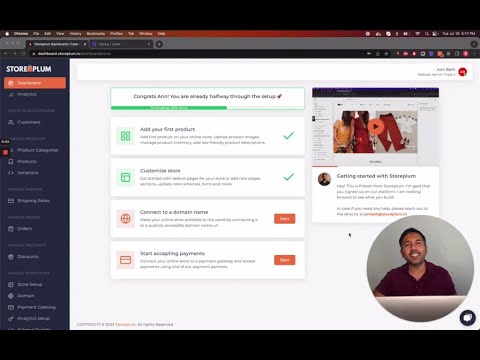Image resolution: width=480 pixels, height=360 pixels.
Task: Open the live chat widget
Action: click(x=467, y=318)
